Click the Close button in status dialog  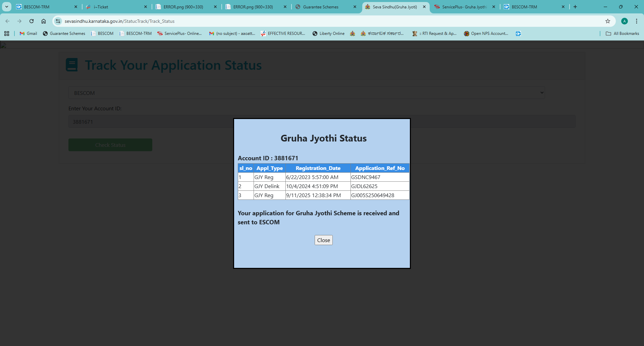[323, 240]
